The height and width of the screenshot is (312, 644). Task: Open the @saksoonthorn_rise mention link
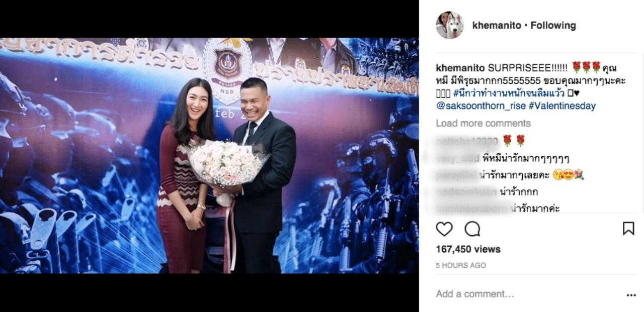(x=486, y=106)
